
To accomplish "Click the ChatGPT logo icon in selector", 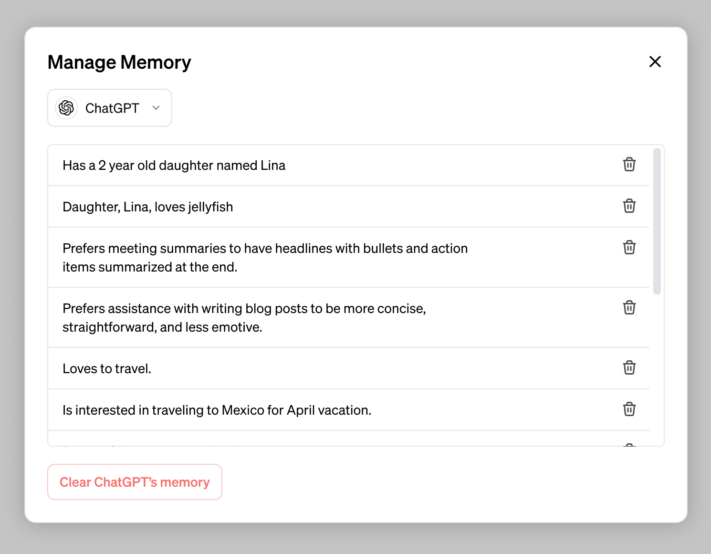I will coord(66,108).
